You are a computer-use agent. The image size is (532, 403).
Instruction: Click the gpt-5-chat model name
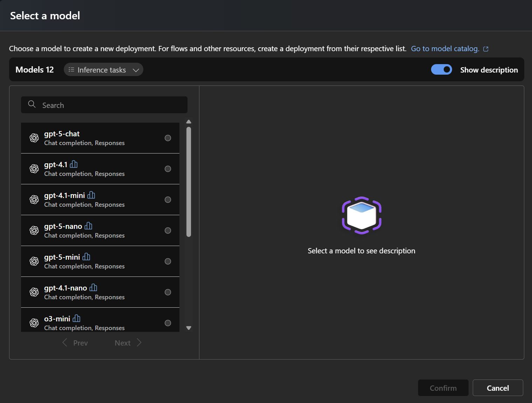[x=62, y=134]
